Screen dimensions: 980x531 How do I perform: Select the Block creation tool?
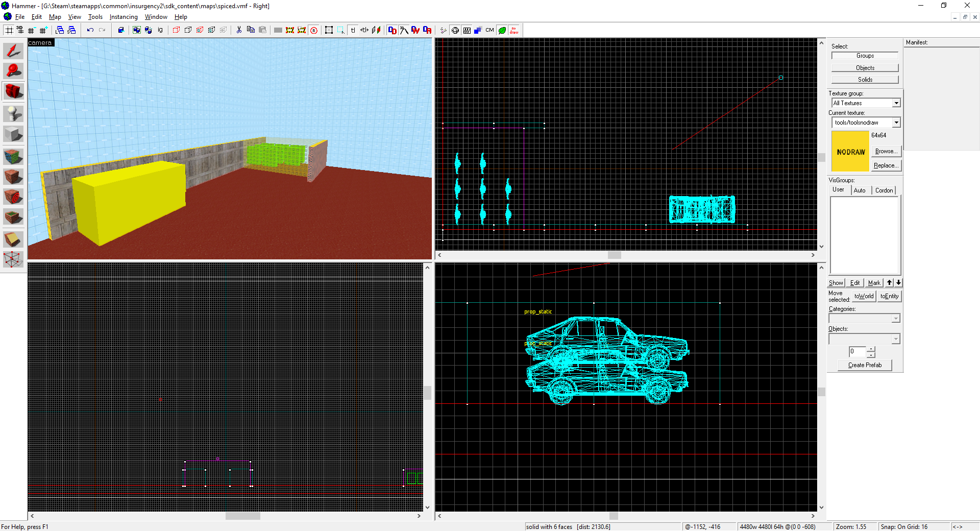coord(13,134)
